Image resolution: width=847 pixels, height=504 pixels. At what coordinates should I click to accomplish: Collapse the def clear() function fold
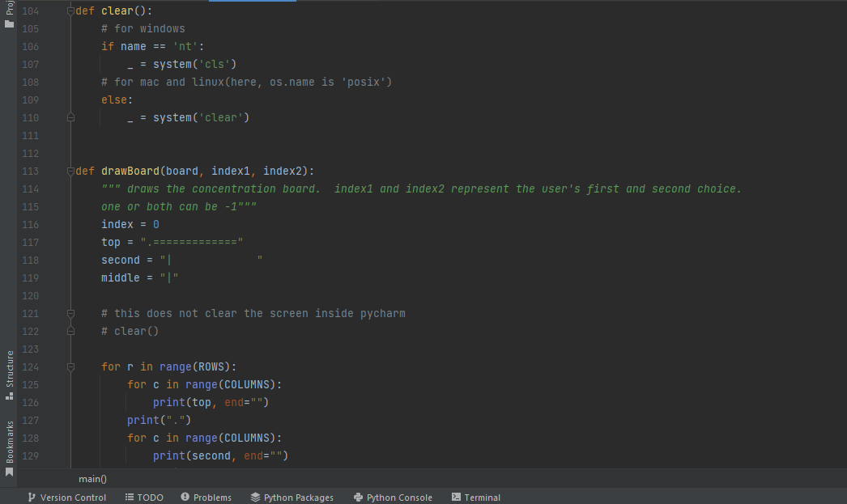(x=70, y=11)
